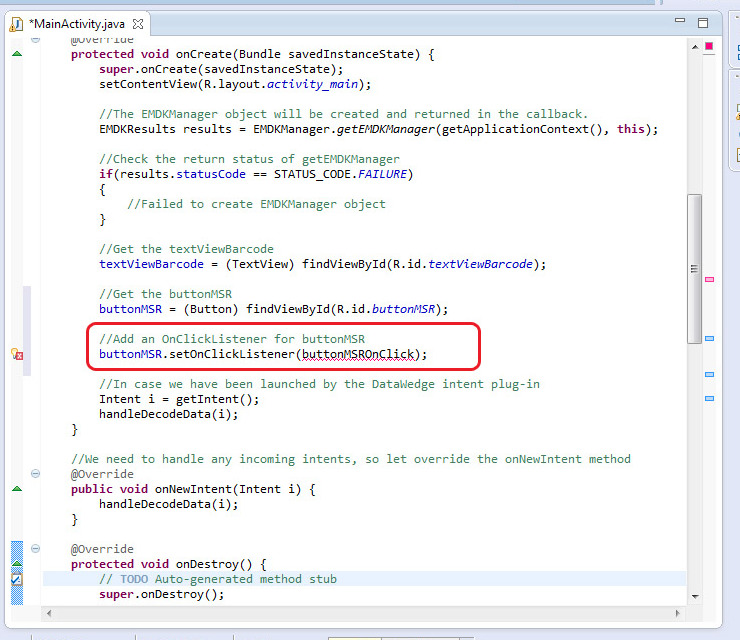Click the red error indicator atop overview ruler
This screenshot has height=640, width=740.
(x=709, y=46)
